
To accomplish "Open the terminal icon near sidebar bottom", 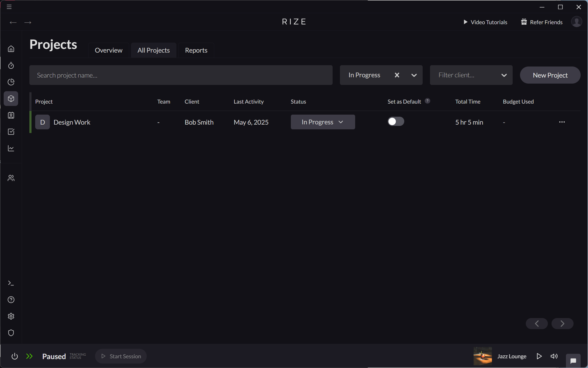I will [x=11, y=283].
